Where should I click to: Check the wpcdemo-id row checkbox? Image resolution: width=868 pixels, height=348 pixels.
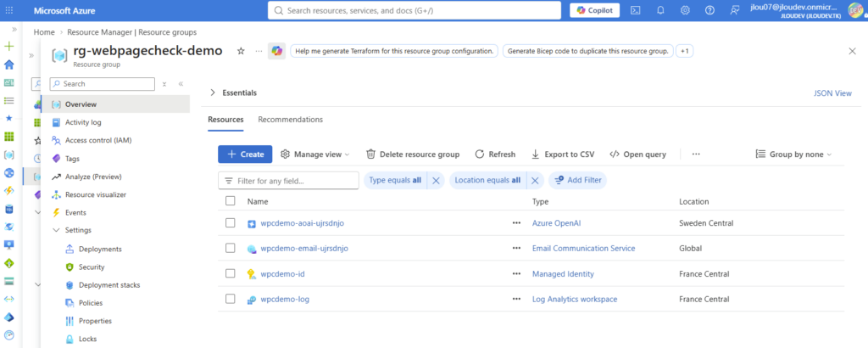pos(231,273)
